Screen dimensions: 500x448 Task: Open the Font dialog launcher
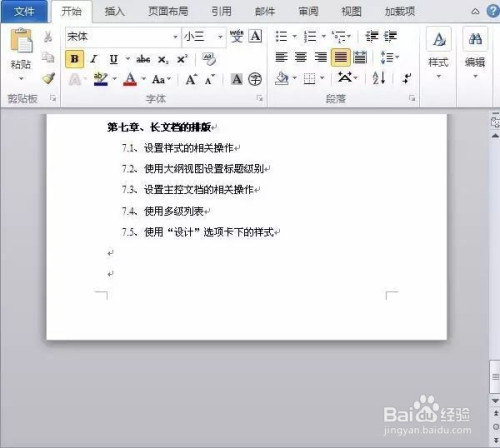pyautogui.click(x=259, y=98)
